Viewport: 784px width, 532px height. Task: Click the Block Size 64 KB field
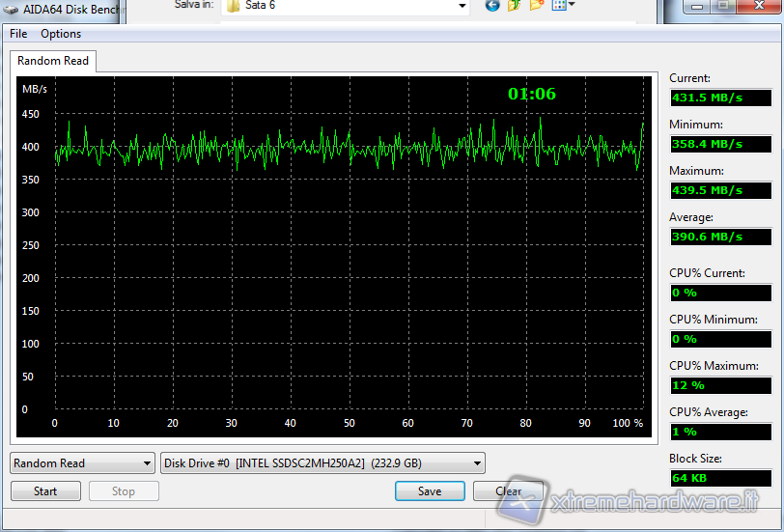[x=720, y=478]
